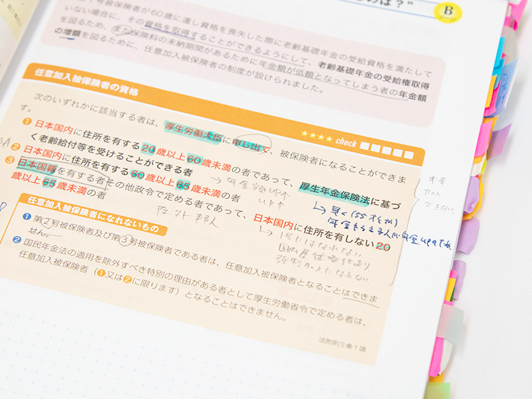Viewport: 532px width, 399px height.
Task: Tap the yellow B zone badge
Action: [x=448, y=12]
